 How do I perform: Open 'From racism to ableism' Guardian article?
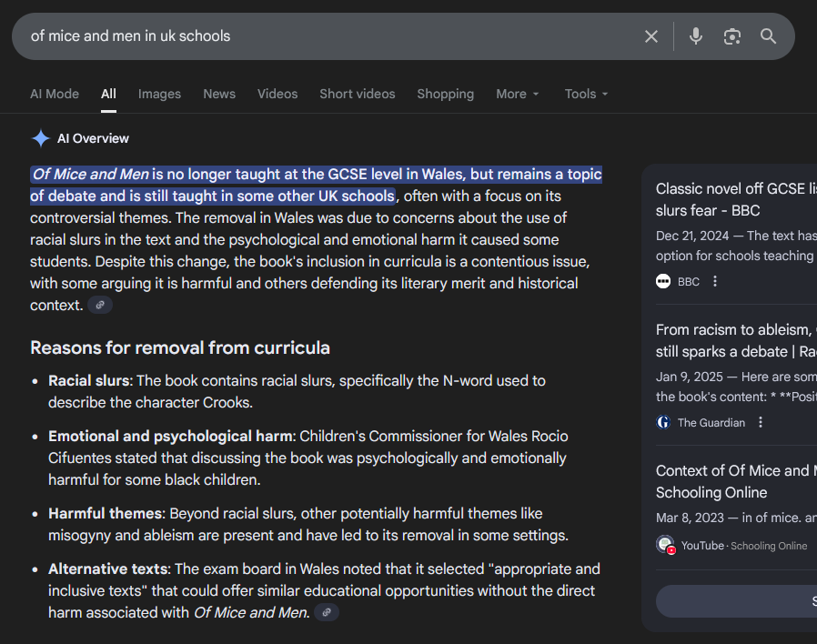click(x=736, y=340)
